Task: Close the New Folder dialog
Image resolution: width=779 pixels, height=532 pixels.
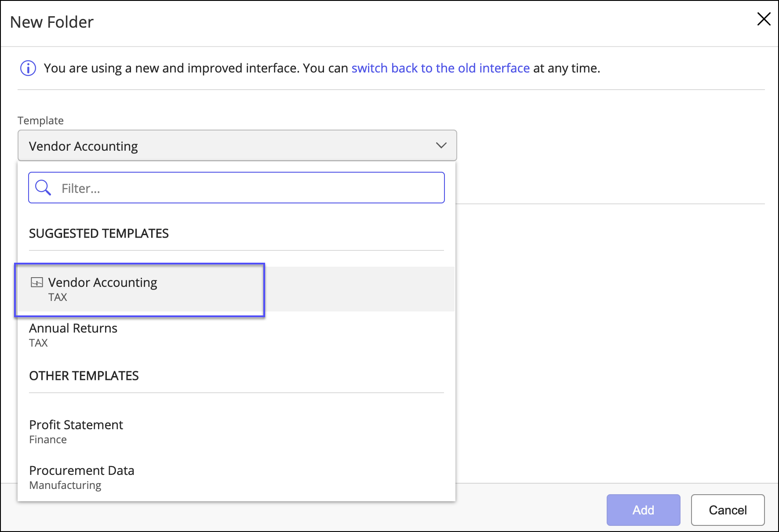Action: click(x=764, y=19)
